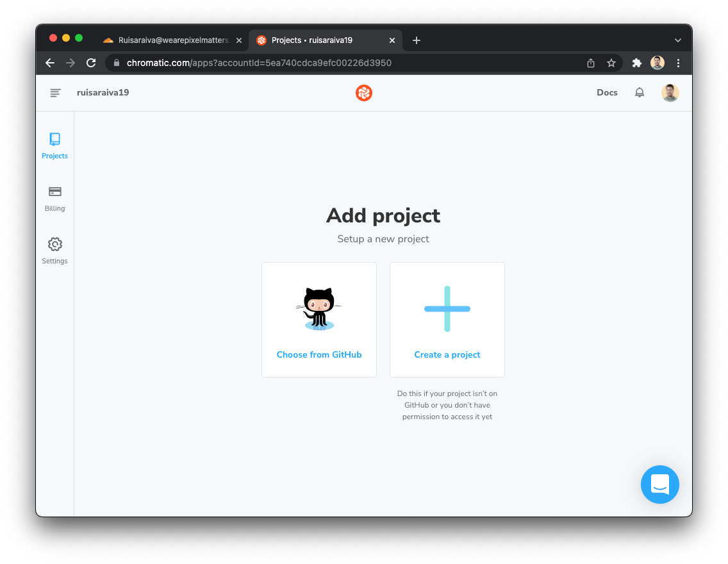Image resolution: width=728 pixels, height=564 pixels.
Task: Open Chrome three-dot menu
Action: 678,63
